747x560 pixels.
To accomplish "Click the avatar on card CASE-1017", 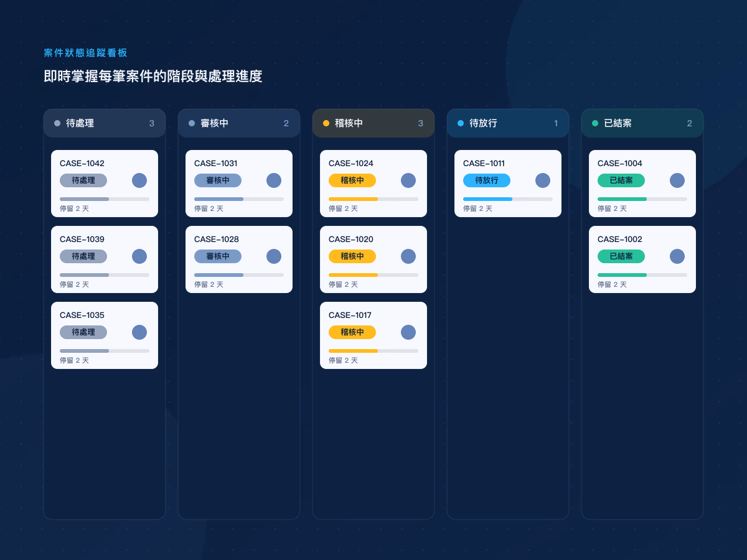I will pyautogui.click(x=408, y=332).
